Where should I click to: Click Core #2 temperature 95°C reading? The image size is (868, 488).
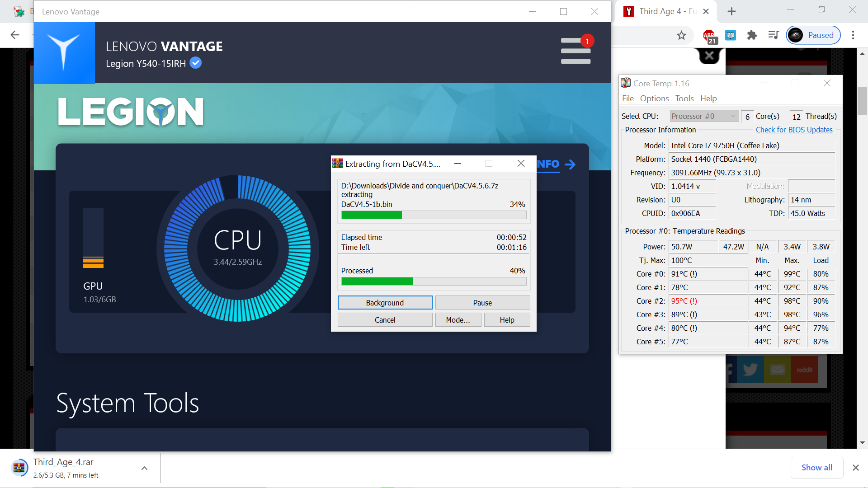click(x=708, y=301)
